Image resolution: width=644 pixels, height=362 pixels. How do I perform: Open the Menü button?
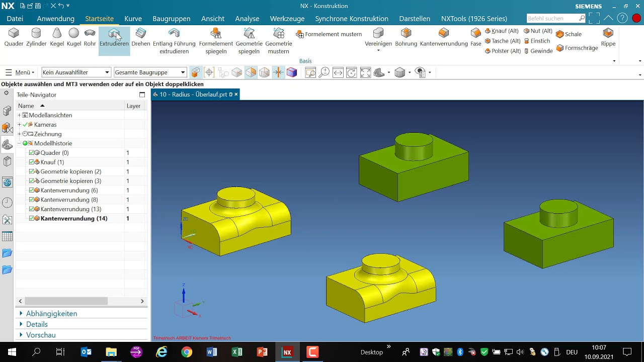tap(20, 72)
